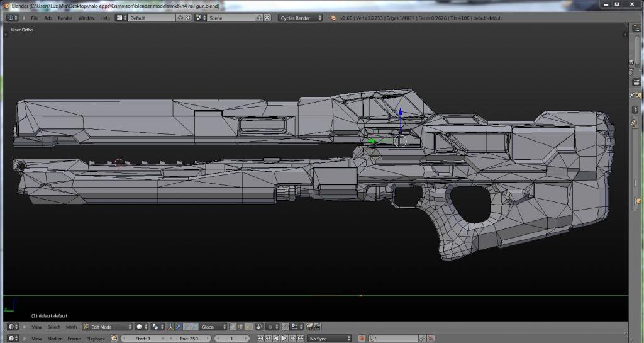Open the Info editor type selector

(13, 18)
